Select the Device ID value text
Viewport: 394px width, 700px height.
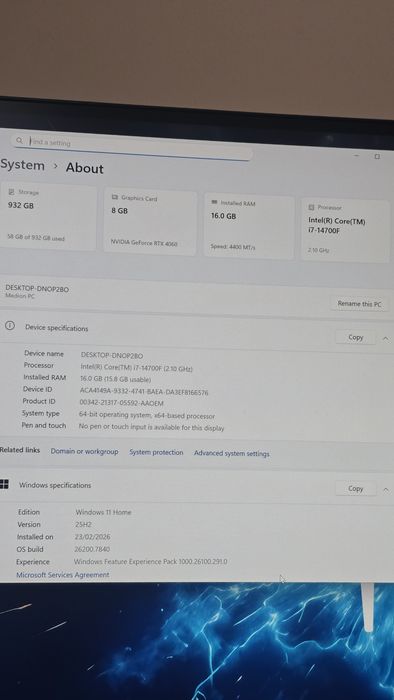[x=144, y=392]
